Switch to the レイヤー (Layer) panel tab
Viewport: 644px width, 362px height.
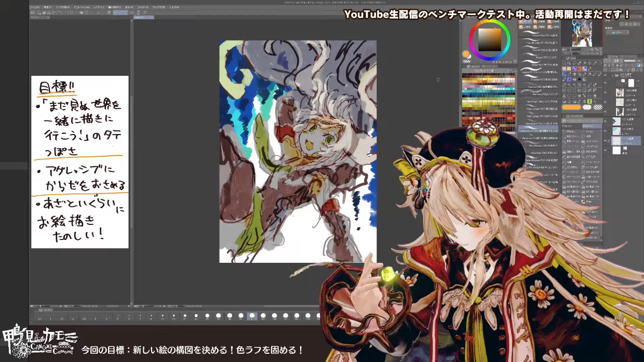614,57
